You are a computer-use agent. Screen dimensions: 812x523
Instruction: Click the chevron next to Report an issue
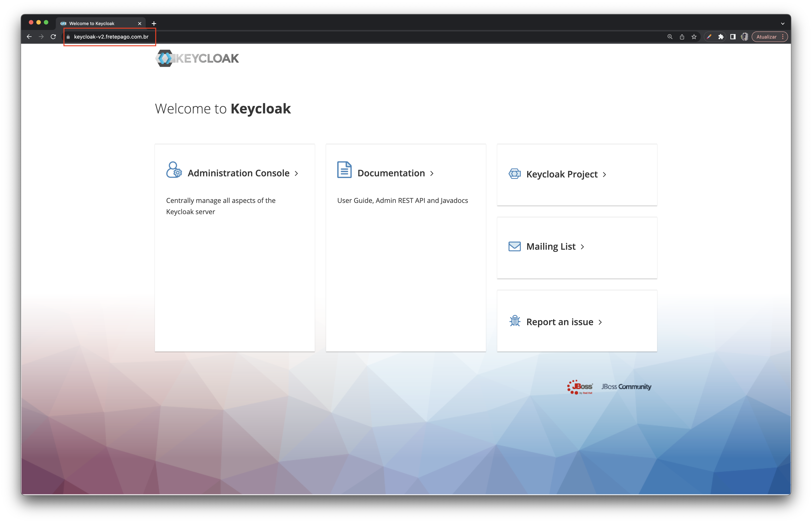[x=600, y=322]
